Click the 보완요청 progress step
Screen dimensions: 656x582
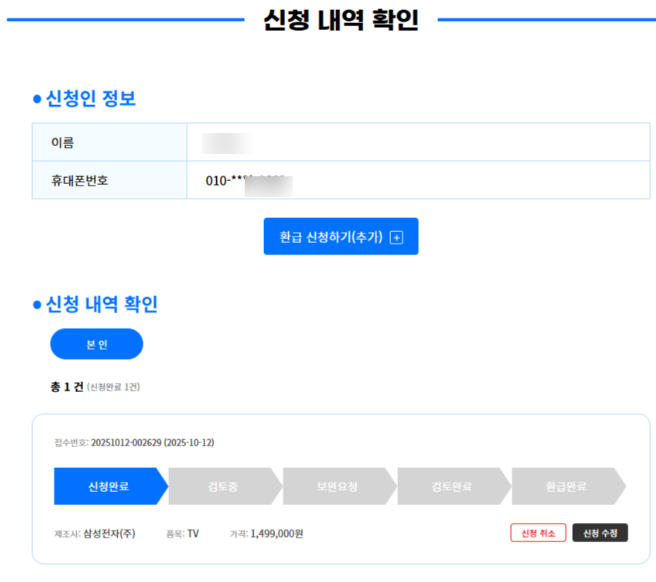pos(339,486)
